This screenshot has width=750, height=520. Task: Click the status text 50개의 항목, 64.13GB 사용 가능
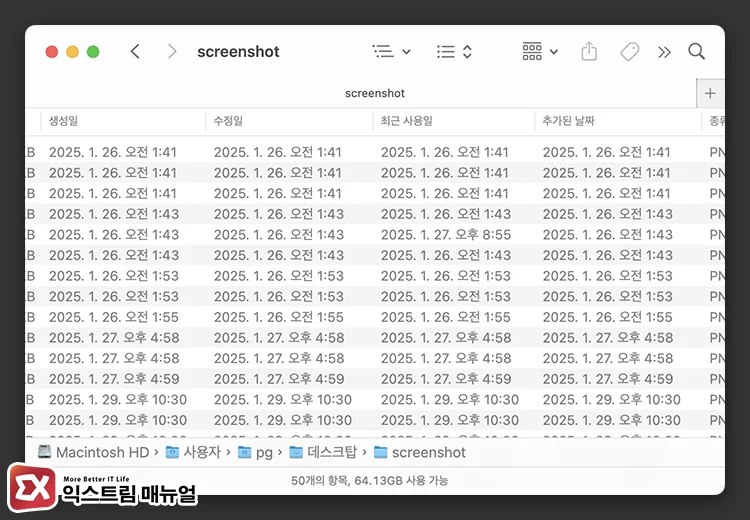click(369, 480)
